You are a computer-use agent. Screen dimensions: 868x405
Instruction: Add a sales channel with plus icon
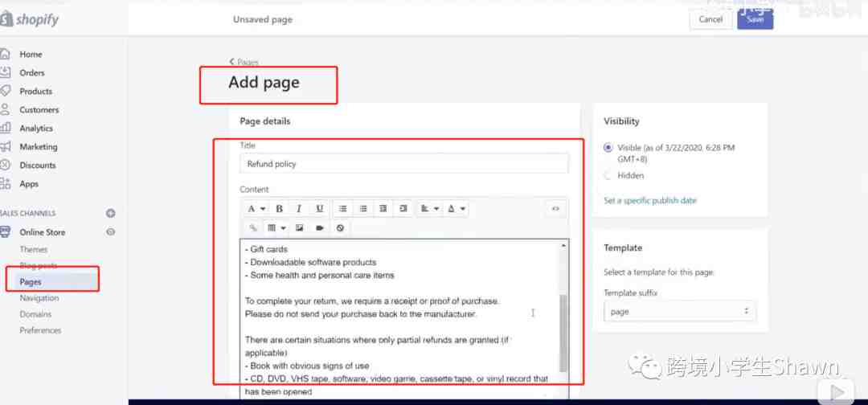111,214
